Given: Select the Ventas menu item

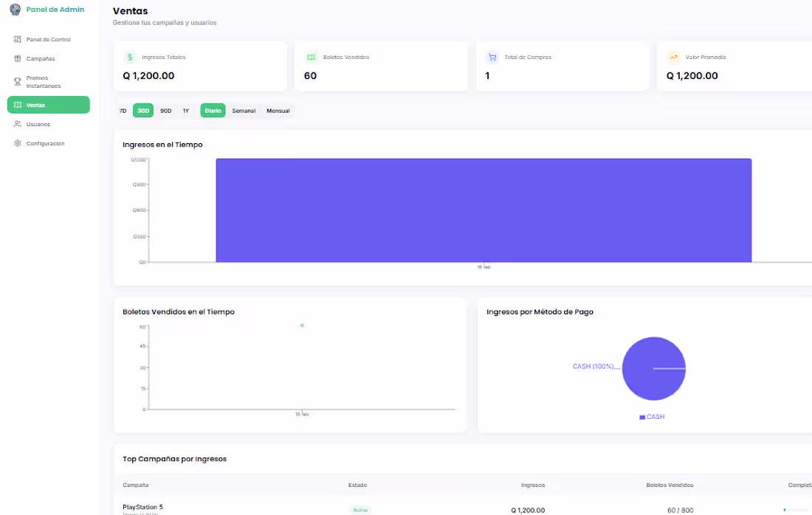Looking at the screenshot, I should coord(48,105).
